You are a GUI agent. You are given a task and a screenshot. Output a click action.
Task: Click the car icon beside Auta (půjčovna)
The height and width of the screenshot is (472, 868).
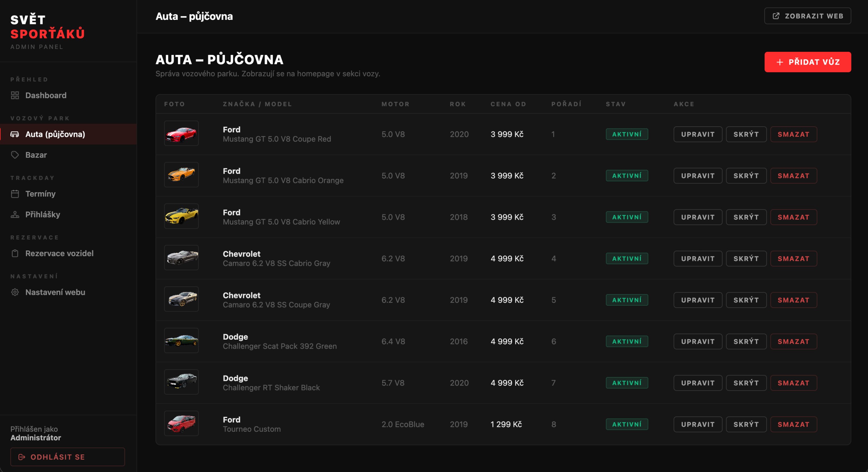15,134
